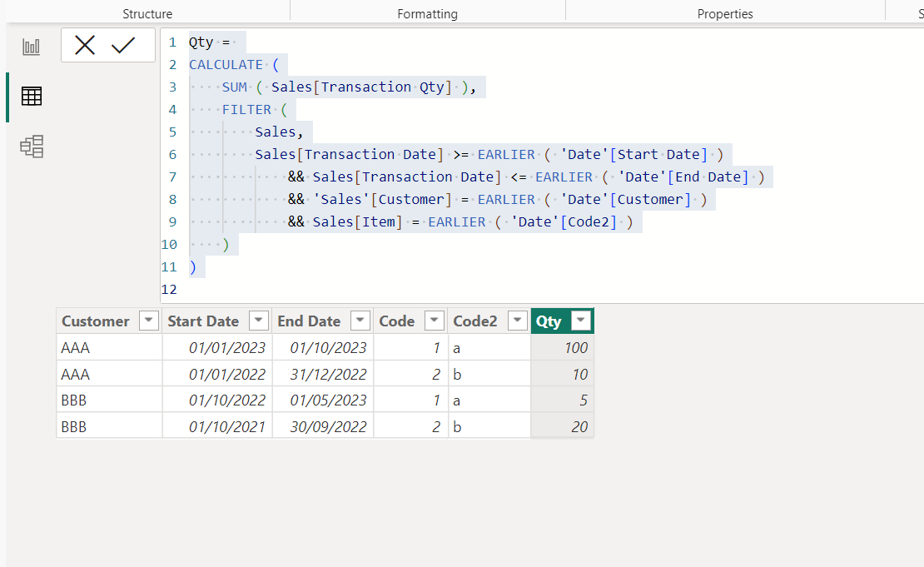Click 'Date'[Code2] reference in line 9

(564, 221)
